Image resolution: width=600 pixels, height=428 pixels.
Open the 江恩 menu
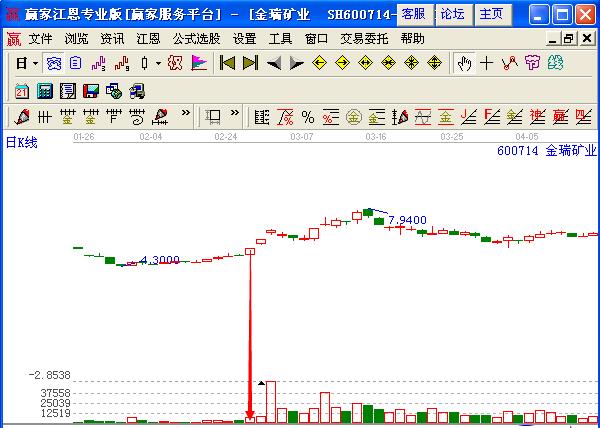[x=148, y=39]
